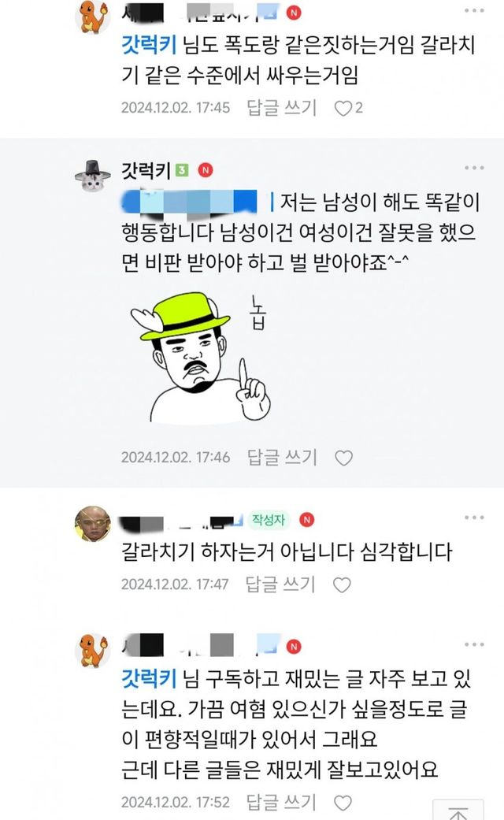
Task: Click the 갓럭키 nickname in the comment header
Action: pyautogui.click(x=146, y=170)
